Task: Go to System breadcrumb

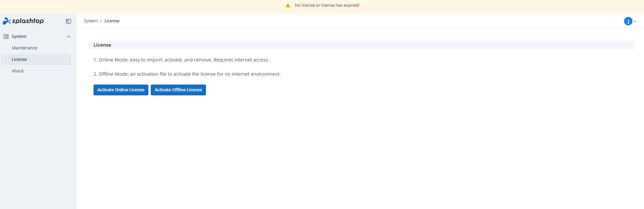Action: [x=91, y=21]
